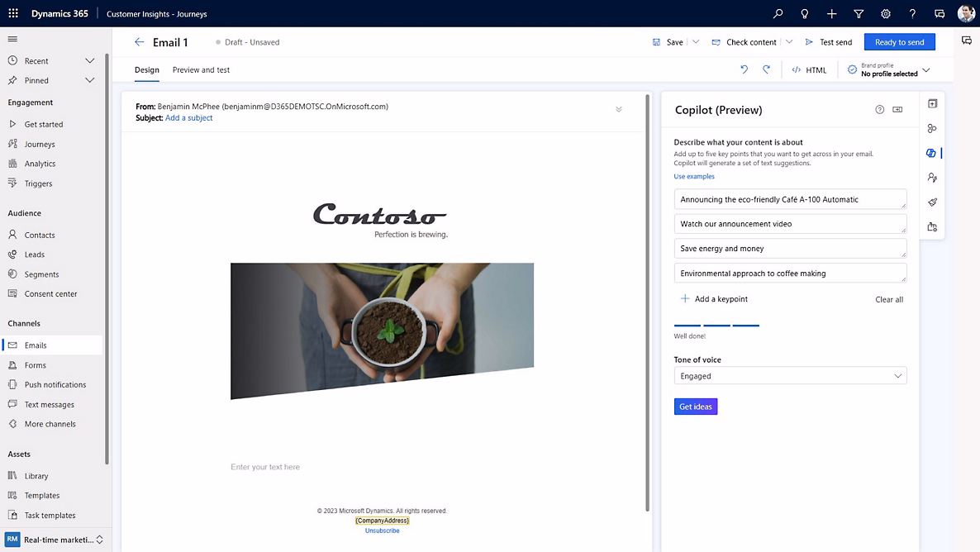
Task: Expand the Brand profile dropdown
Action: click(925, 69)
